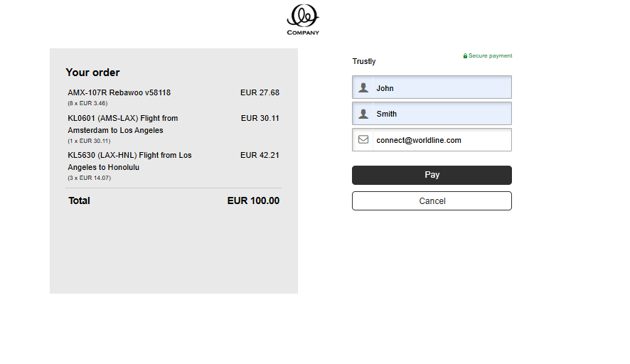Viewport: 630px width, 364px height.
Task: Click the Your order heading
Action: coord(93,73)
